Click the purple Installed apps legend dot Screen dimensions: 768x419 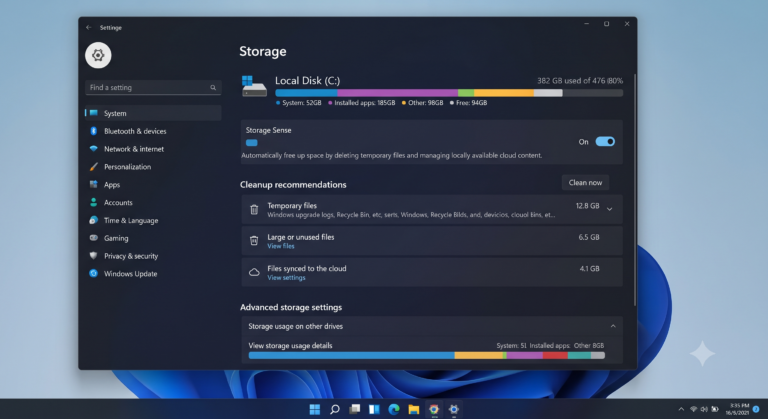[330, 103]
